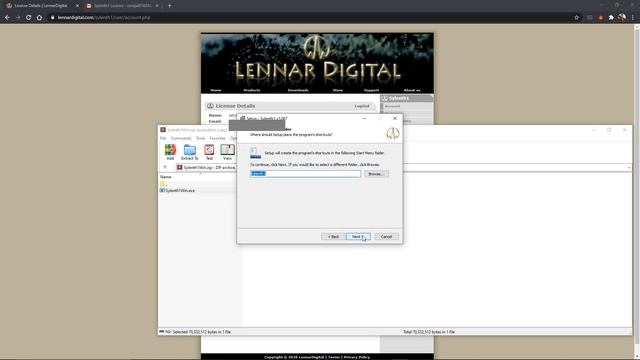Image resolution: width=640 pixels, height=360 pixels.
Task: Reload the browser page
Action: (29, 18)
